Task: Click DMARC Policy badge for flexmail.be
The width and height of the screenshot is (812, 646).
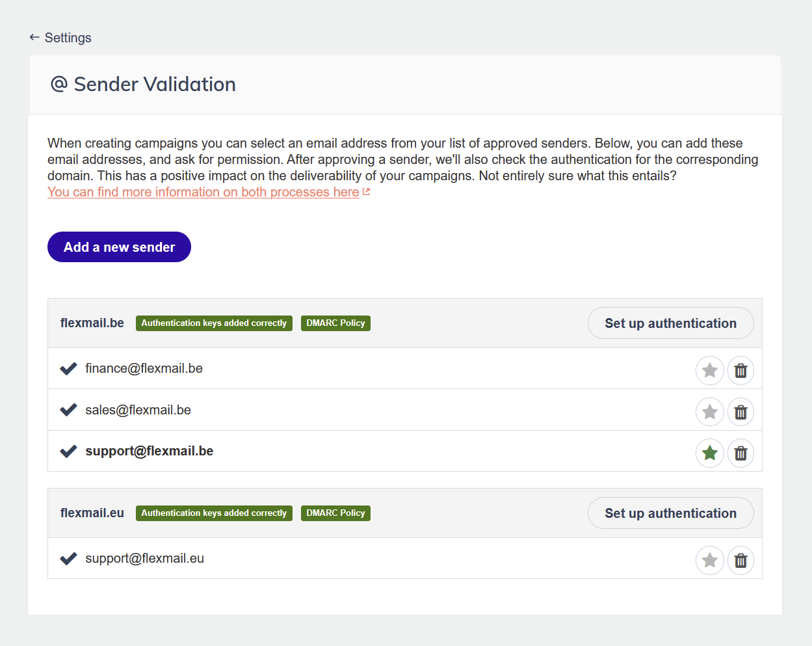Action: pyautogui.click(x=335, y=323)
